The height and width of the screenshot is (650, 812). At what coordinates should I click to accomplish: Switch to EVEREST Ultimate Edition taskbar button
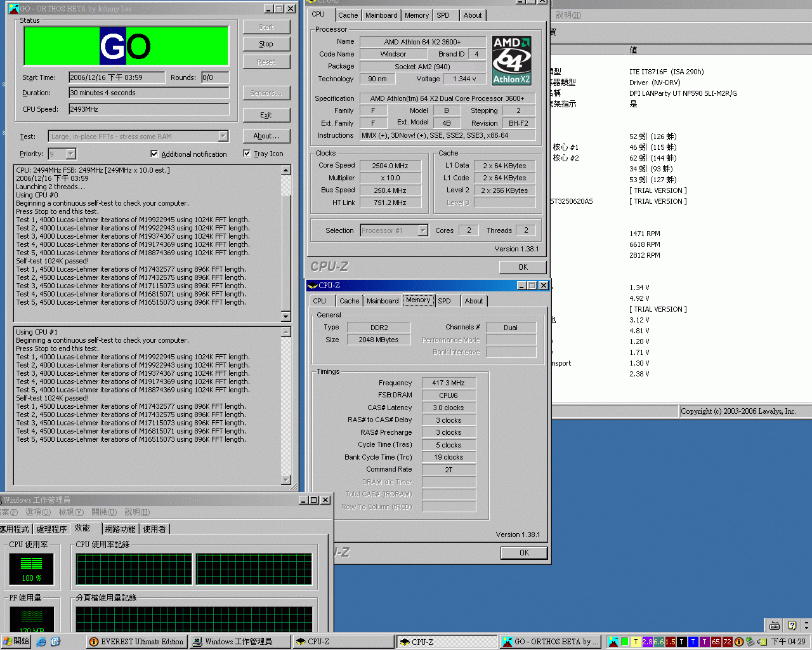click(x=136, y=642)
